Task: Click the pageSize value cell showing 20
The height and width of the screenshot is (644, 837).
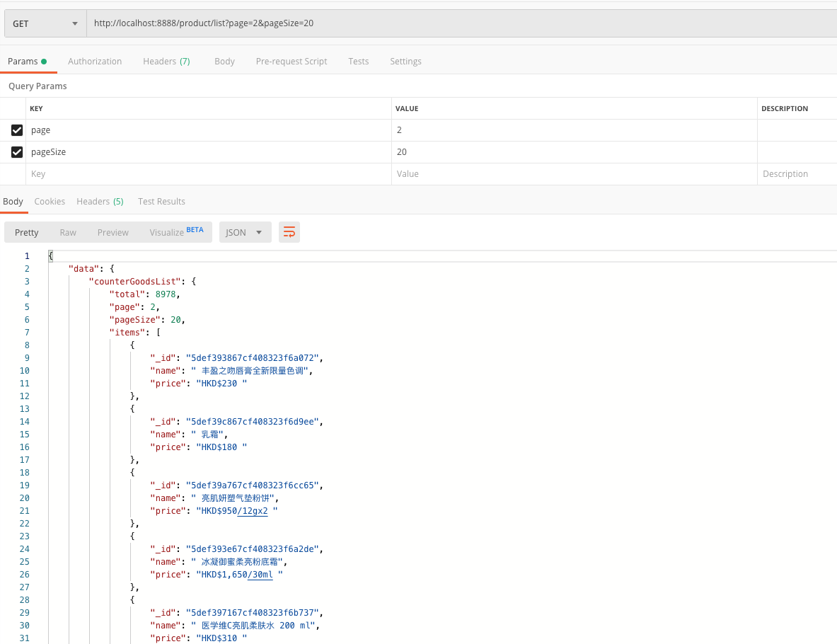Action: [575, 152]
